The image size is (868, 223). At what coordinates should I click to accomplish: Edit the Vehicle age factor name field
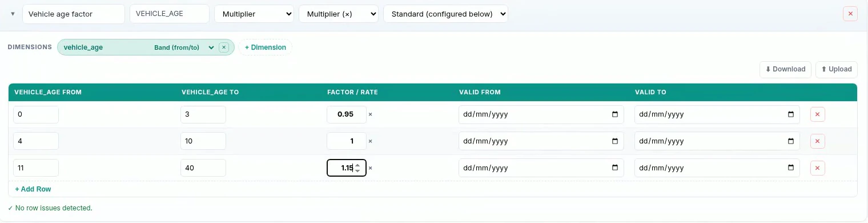point(74,14)
